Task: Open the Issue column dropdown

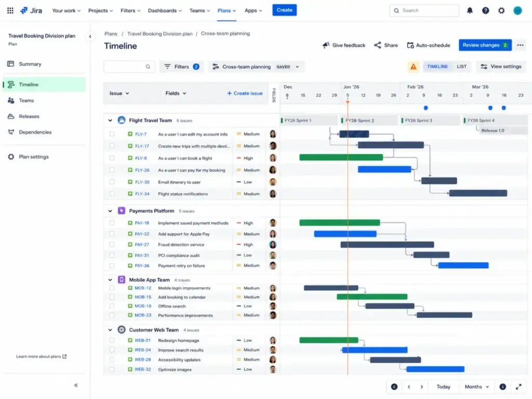Action: tap(119, 94)
